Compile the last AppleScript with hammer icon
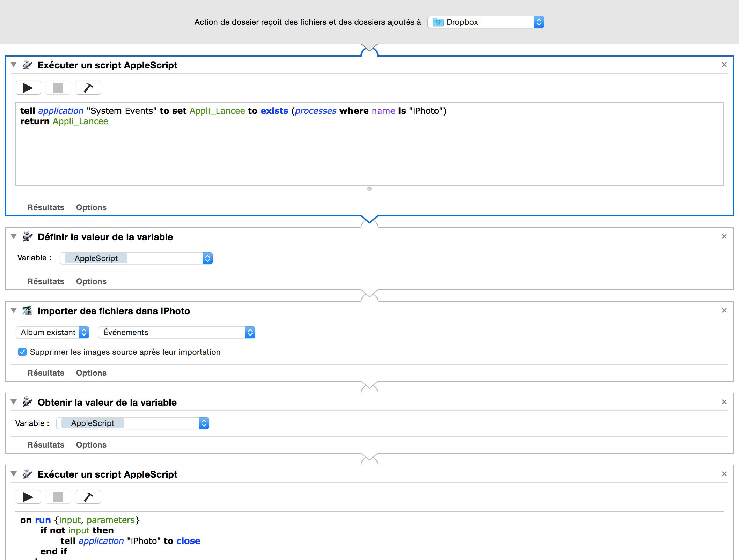This screenshot has height=560, width=739. [x=88, y=497]
